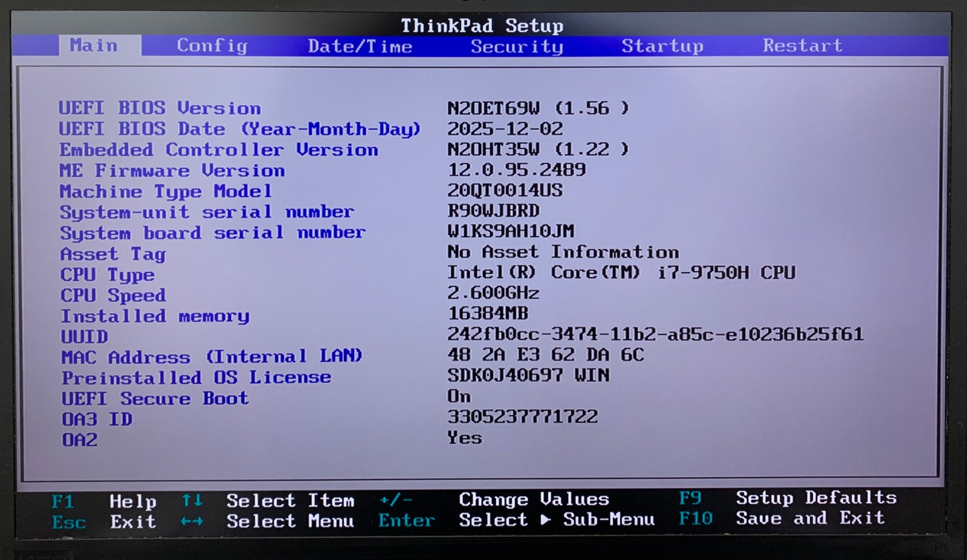The image size is (967, 560).
Task: Select UUID value starting 242fb0cc
Action: click(655, 334)
